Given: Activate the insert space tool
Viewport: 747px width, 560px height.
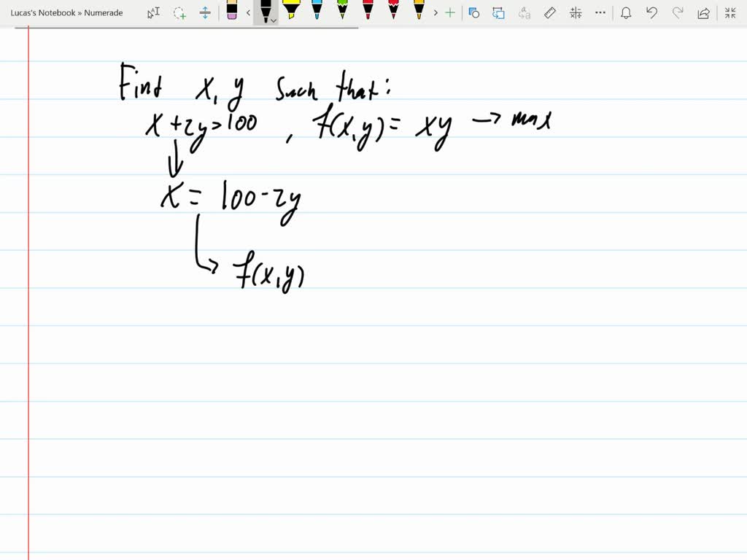Looking at the screenshot, I should coord(204,12).
